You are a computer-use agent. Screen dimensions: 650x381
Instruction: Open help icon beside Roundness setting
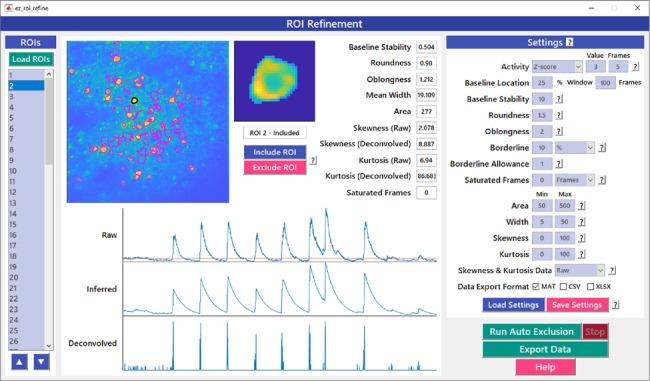pos(559,115)
